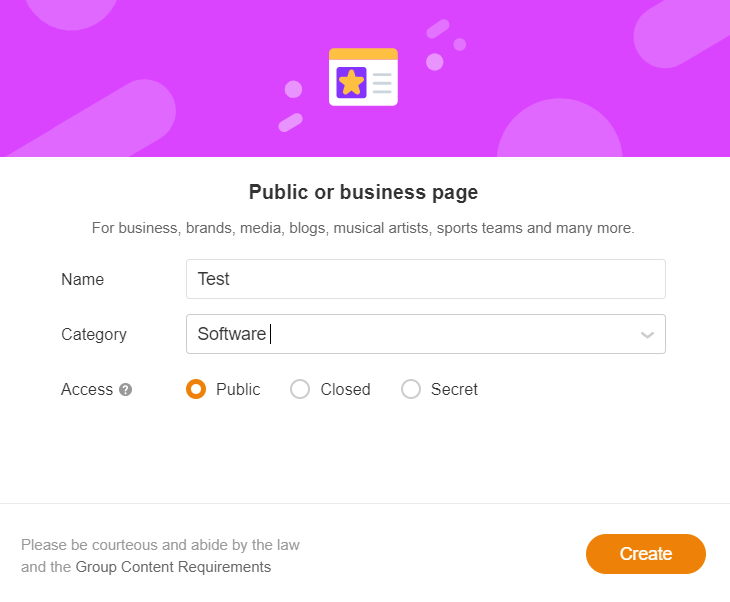Click the Access help question-mark icon
The height and width of the screenshot is (602, 730).
tap(125, 389)
